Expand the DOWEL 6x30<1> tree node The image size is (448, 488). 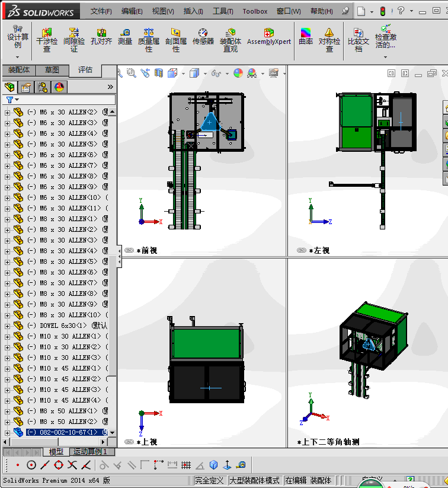coord(7,326)
